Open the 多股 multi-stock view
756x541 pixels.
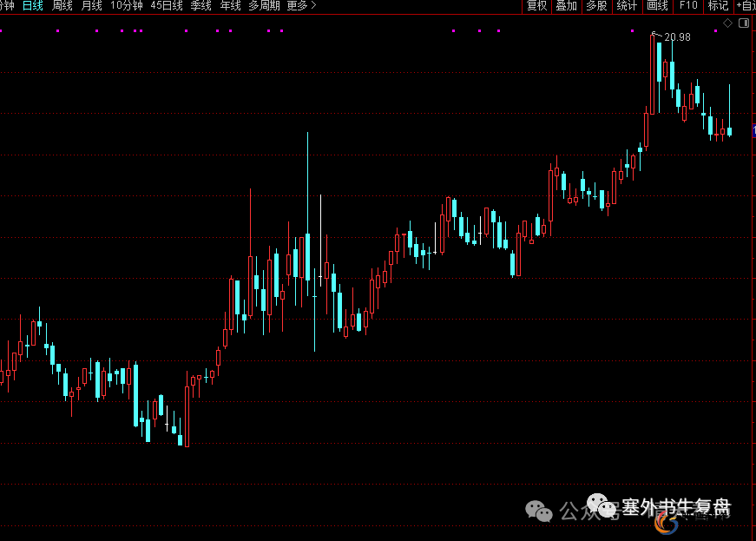(596, 6)
